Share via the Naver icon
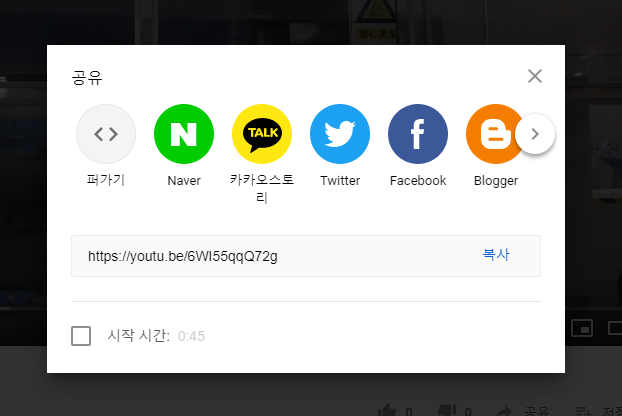The image size is (622, 416). point(184,134)
